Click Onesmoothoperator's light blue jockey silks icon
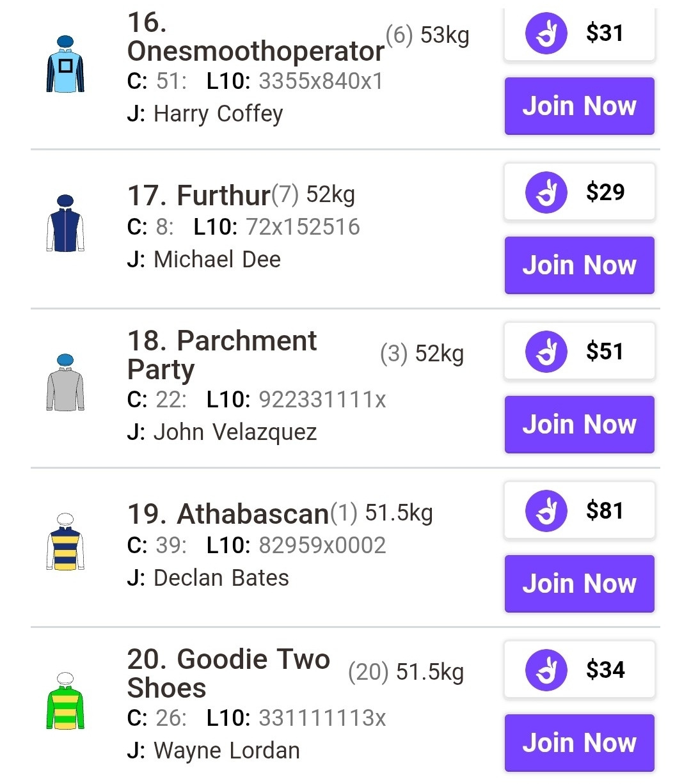 point(65,65)
